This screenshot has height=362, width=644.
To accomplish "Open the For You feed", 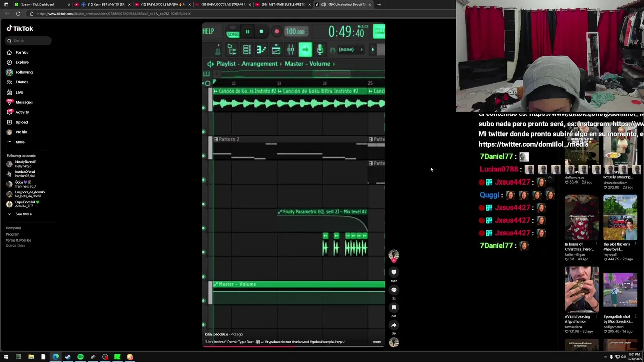I will (x=18, y=52).
